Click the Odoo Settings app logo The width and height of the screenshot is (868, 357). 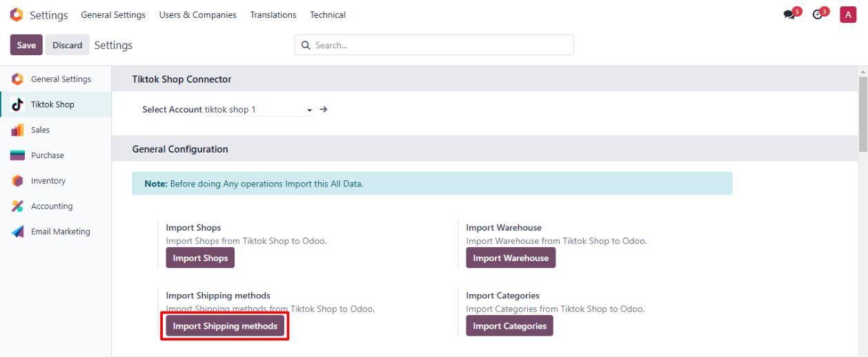pyautogui.click(x=16, y=15)
